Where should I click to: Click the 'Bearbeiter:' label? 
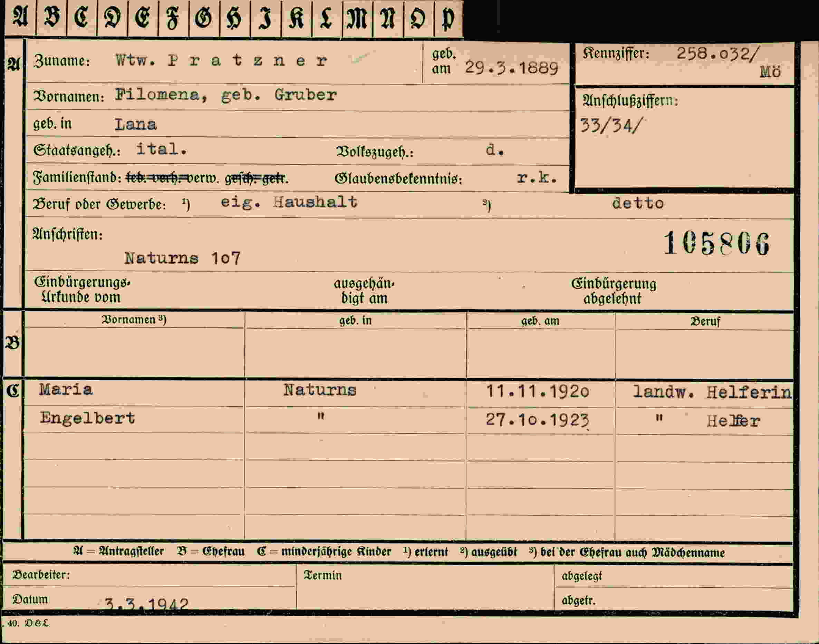pyautogui.click(x=41, y=575)
